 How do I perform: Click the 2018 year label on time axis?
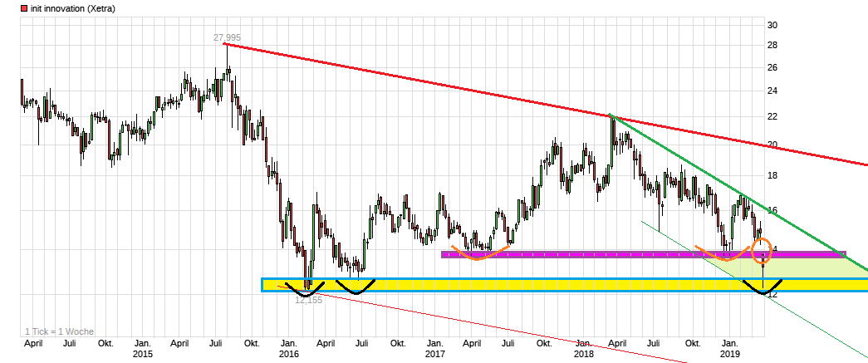click(583, 355)
